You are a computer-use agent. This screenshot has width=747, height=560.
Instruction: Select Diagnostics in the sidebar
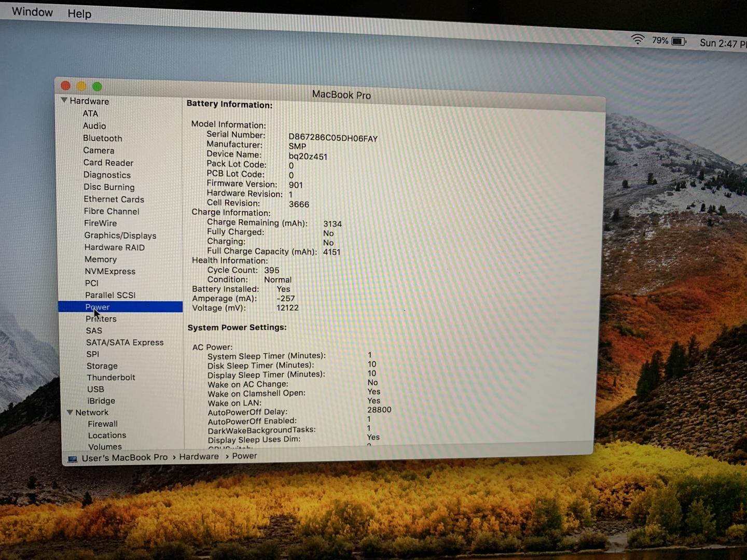tap(107, 175)
